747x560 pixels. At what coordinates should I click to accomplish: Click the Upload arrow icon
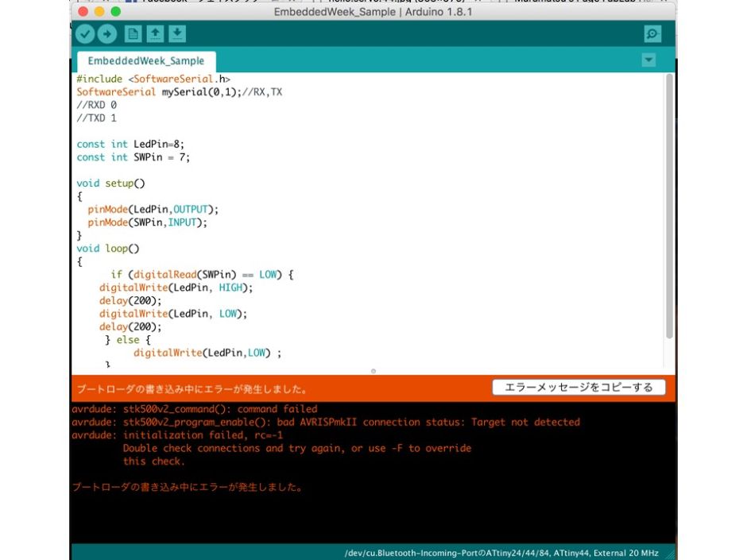pyautogui.click(x=107, y=34)
